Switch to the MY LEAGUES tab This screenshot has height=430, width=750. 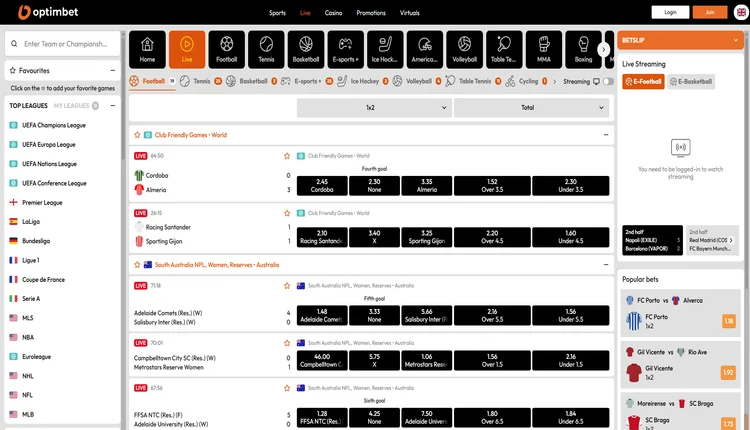[x=76, y=106]
